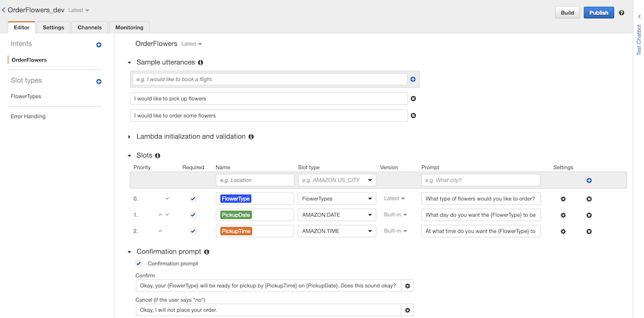Click the new utterance input field
This screenshot has width=644, height=318.
[270, 79]
